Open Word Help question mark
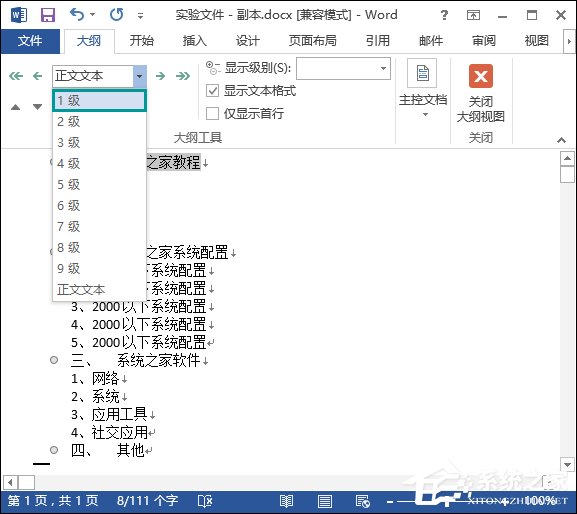 coord(444,15)
